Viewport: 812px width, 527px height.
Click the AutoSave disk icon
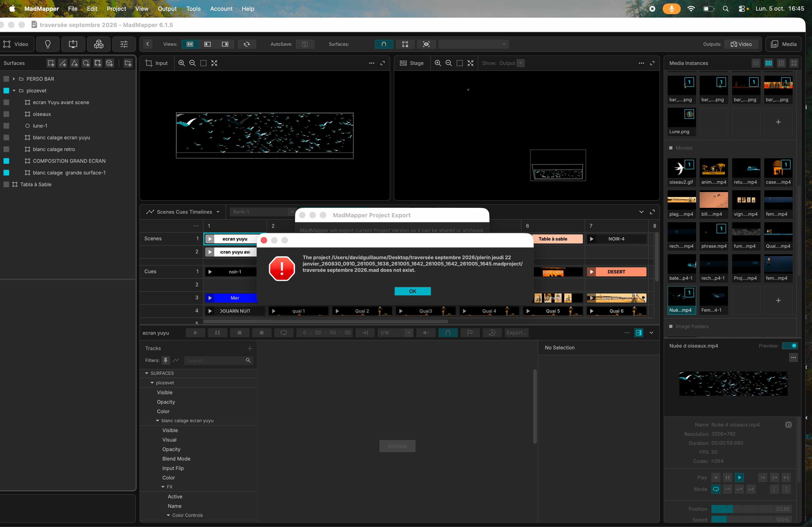point(305,44)
